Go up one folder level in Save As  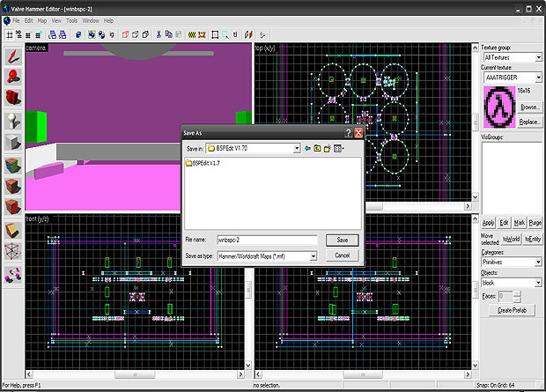(317, 149)
